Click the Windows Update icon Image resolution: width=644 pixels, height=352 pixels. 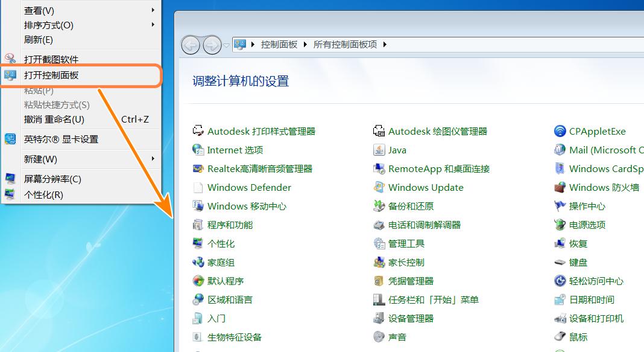pyautogui.click(x=379, y=188)
